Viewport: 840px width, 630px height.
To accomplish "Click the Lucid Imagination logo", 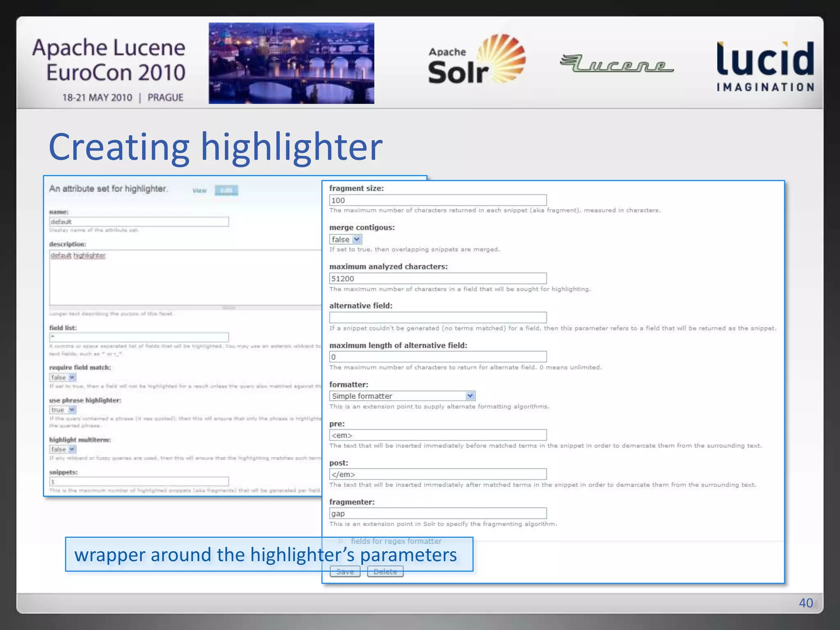I will pos(765,66).
